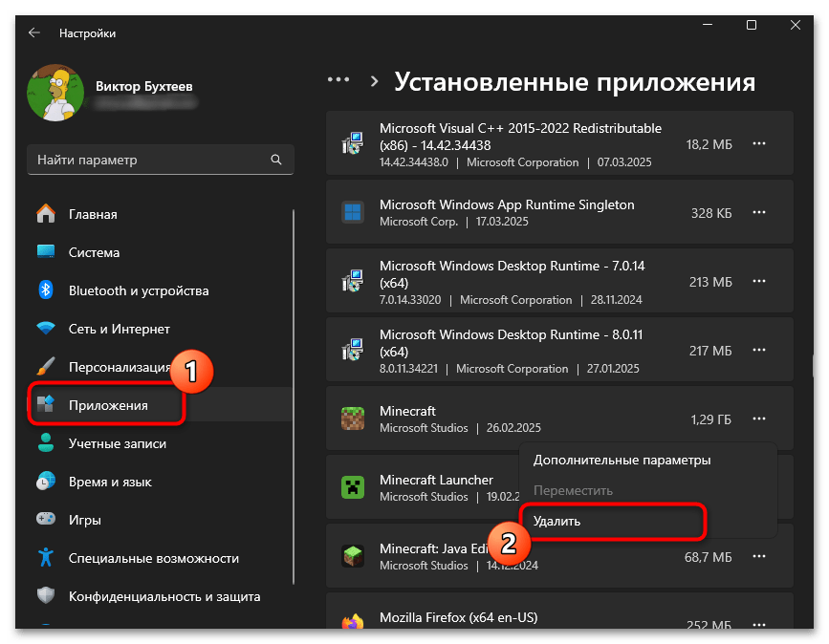
Task: Select the Время и язык clock icon
Action: pos(46,482)
